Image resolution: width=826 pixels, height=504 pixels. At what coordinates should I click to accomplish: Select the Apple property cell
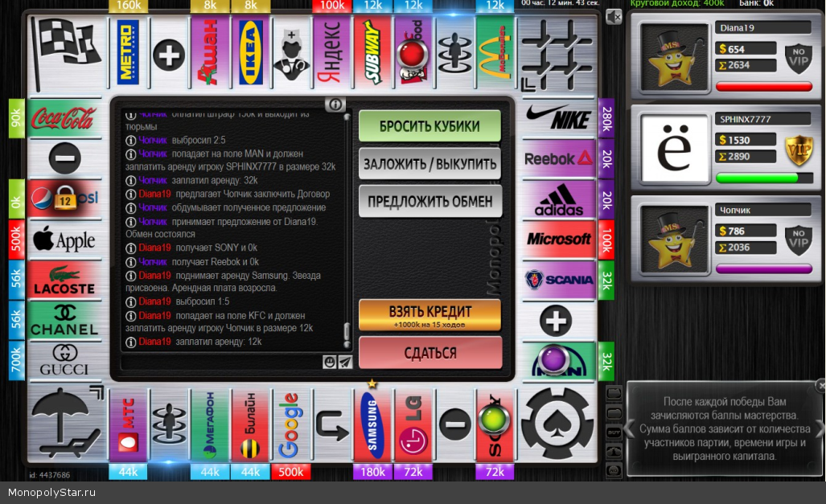coord(65,240)
